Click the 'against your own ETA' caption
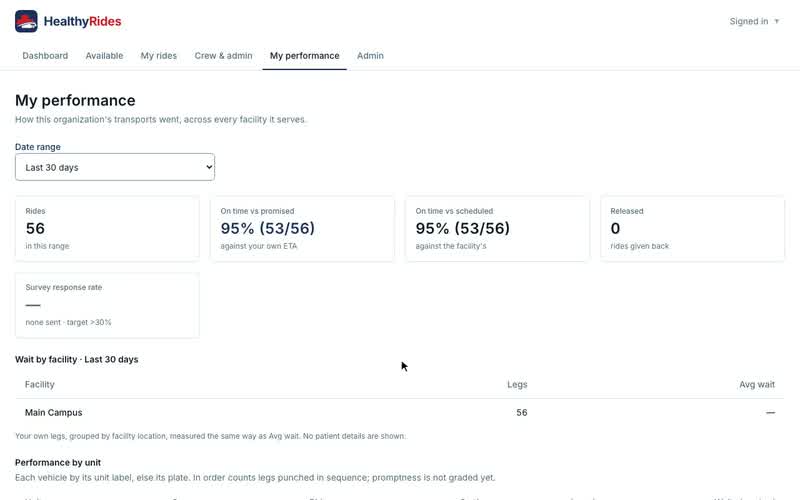The width and height of the screenshot is (800, 500). [259, 246]
